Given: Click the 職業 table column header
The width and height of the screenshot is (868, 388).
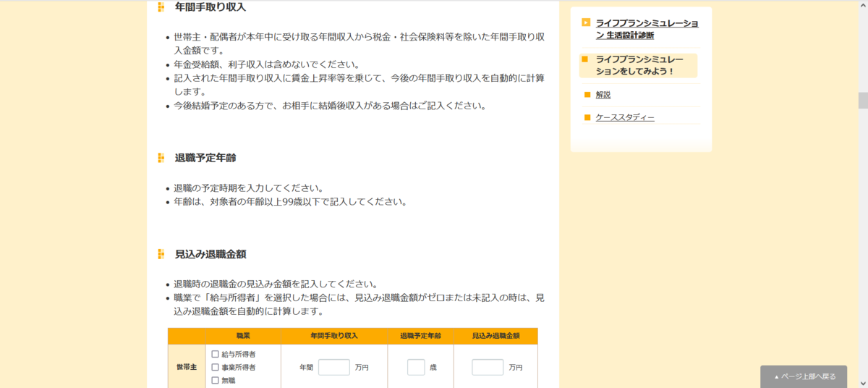Looking at the screenshot, I should point(243,337).
